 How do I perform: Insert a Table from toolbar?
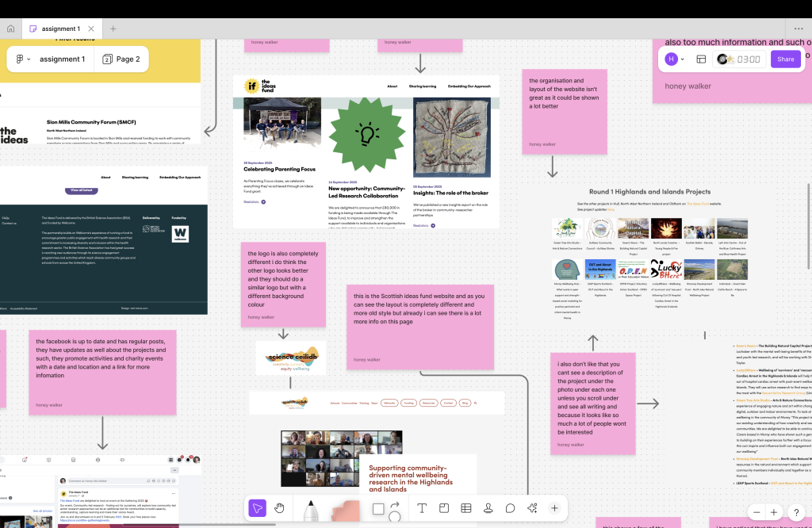pyautogui.click(x=466, y=508)
